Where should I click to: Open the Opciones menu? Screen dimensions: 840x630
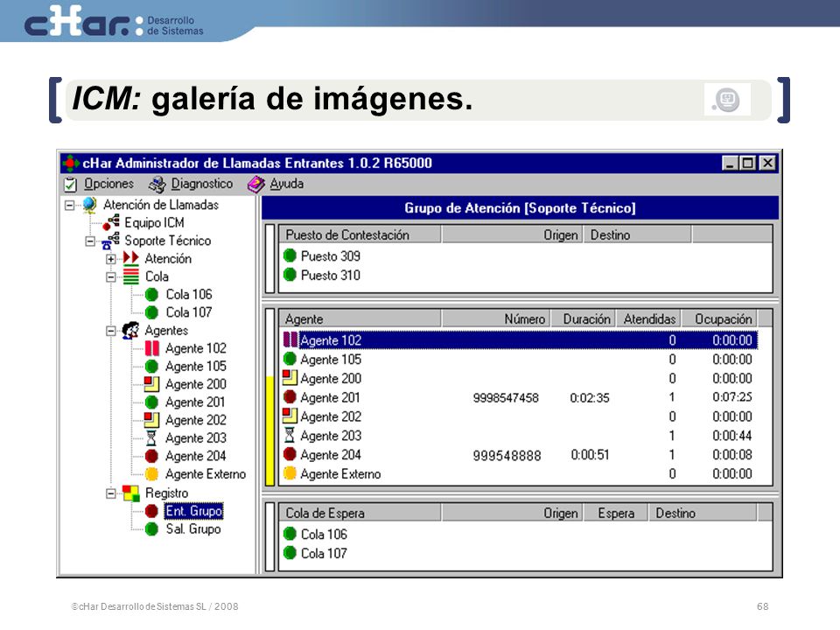point(108,184)
